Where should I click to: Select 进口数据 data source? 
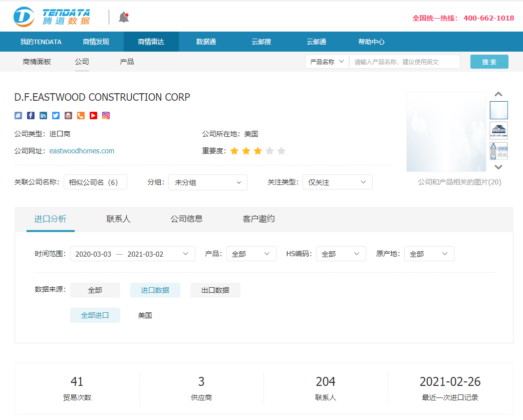(x=155, y=290)
